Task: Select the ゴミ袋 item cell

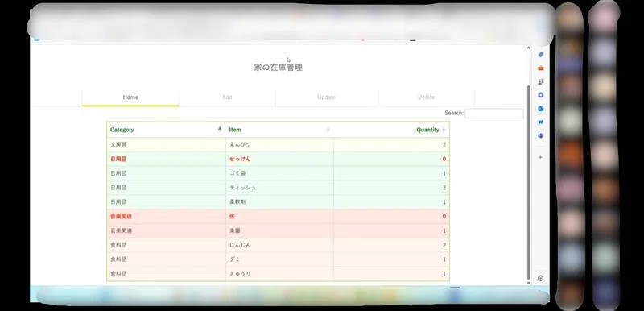Action: [279, 173]
